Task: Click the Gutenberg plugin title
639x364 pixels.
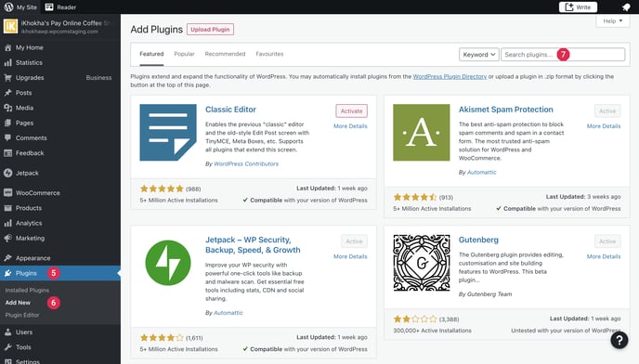Action: tap(478, 240)
